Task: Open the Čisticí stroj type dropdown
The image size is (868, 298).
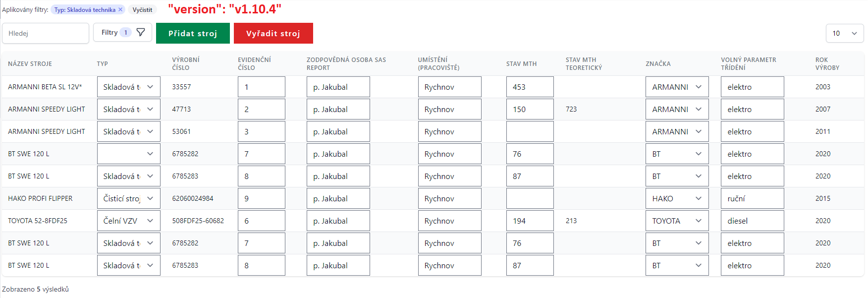Action: coord(128,198)
